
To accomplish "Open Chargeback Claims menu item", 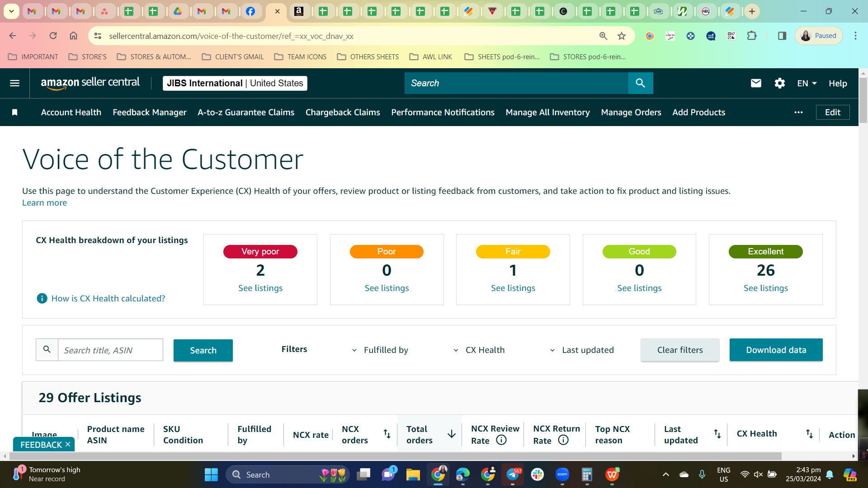I will click(343, 113).
